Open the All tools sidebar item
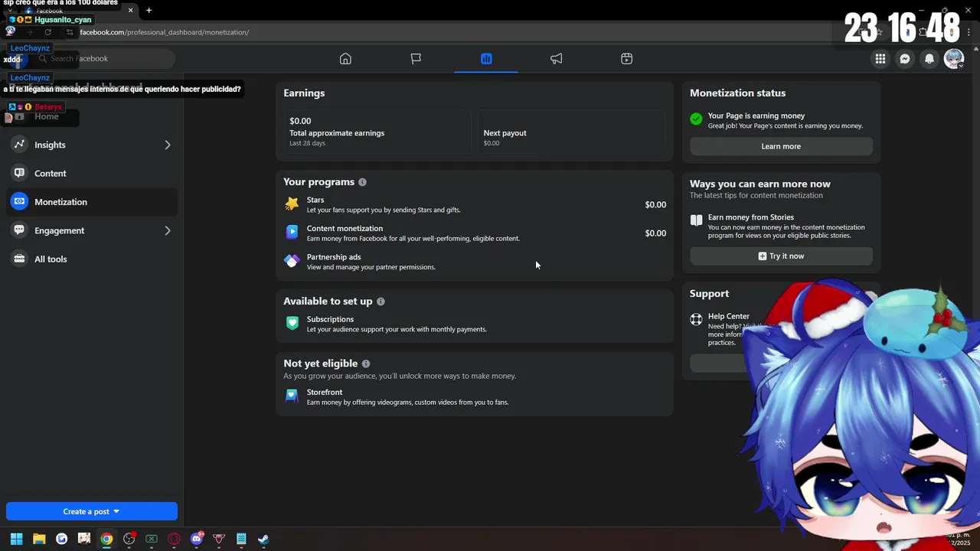The image size is (980, 551). click(x=92, y=259)
